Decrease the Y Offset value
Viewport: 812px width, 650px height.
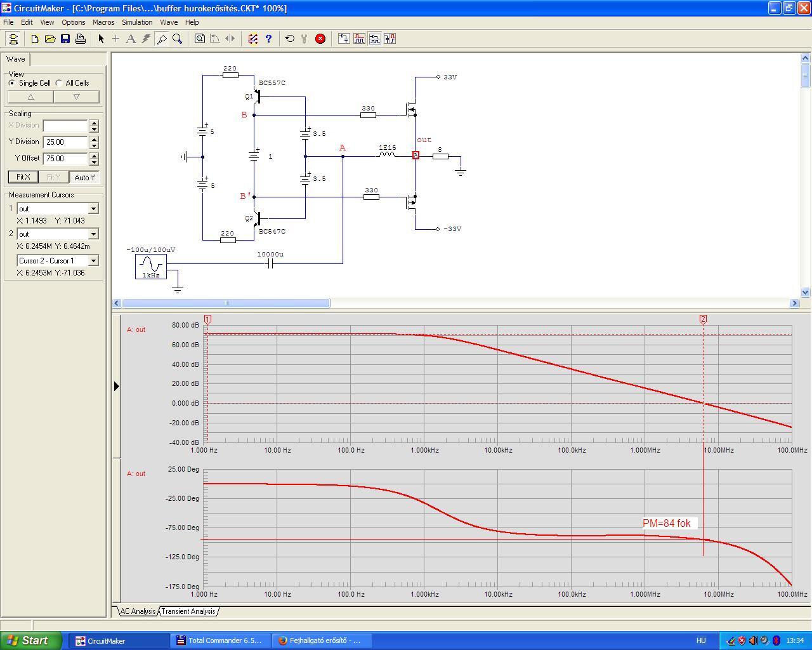click(94, 162)
